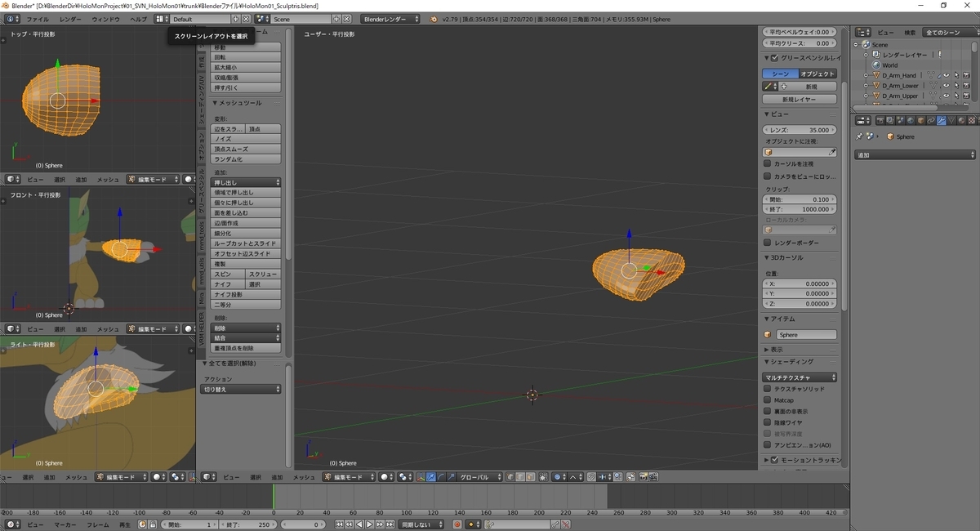Use the eyedropper in the lock-to-object field
Viewport: 980px width, 531px height.
pos(832,152)
